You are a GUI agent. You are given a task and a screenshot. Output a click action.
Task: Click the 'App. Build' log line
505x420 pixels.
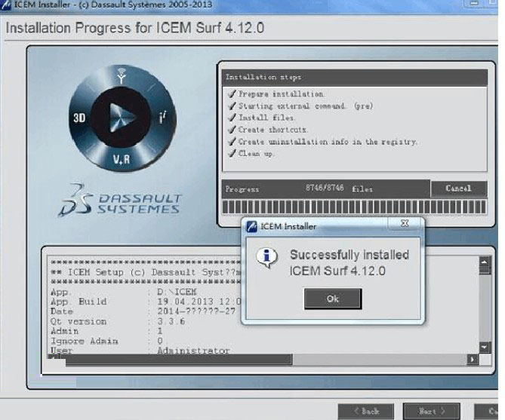click(x=146, y=302)
